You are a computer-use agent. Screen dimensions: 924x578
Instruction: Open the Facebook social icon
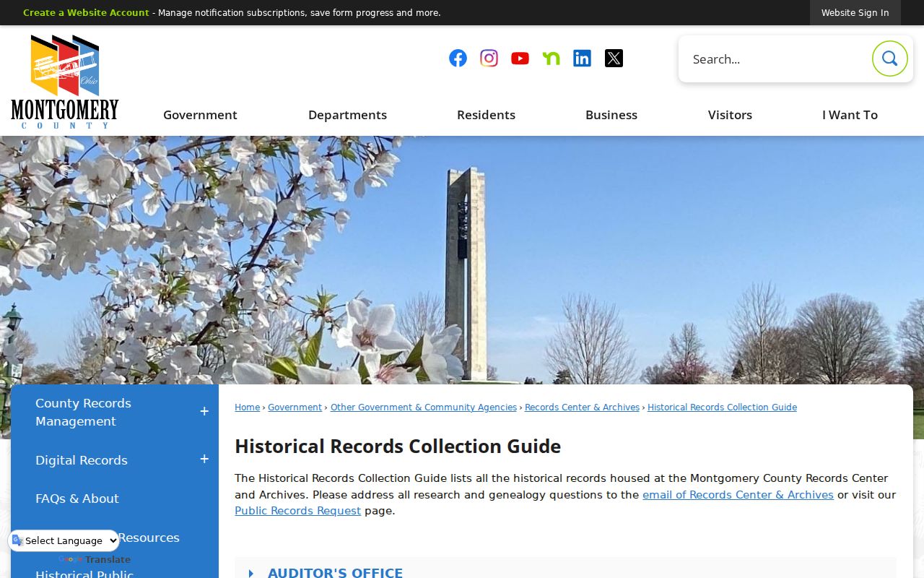(x=458, y=59)
